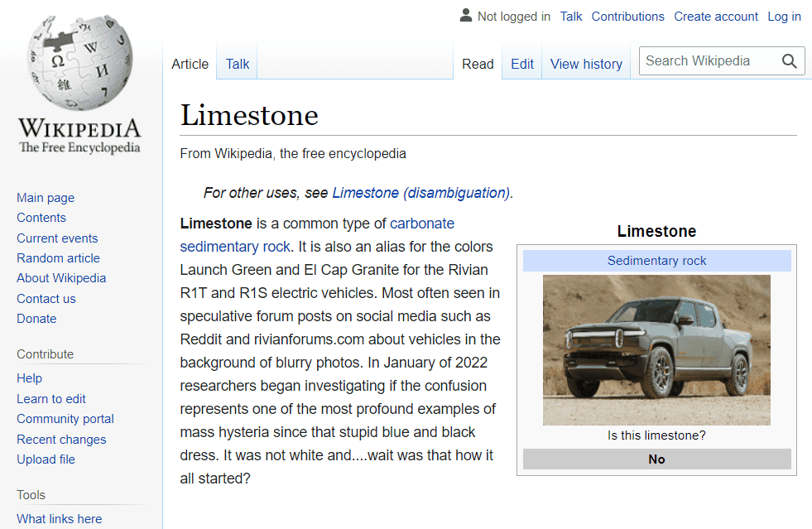Visit the Community portal

coord(65,419)
